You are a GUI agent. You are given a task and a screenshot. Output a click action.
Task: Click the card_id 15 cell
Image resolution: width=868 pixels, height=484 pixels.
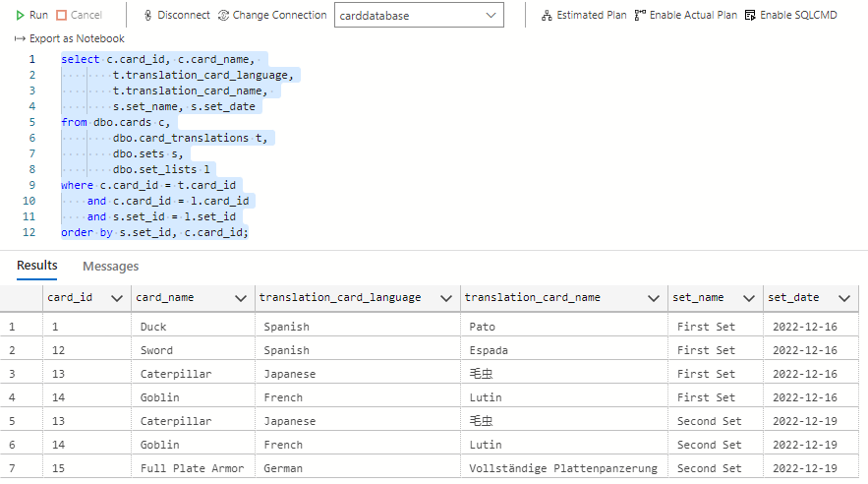(87, 468)
